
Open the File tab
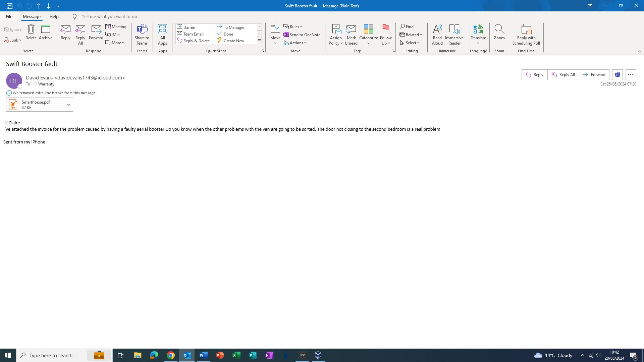coord(9,16)
